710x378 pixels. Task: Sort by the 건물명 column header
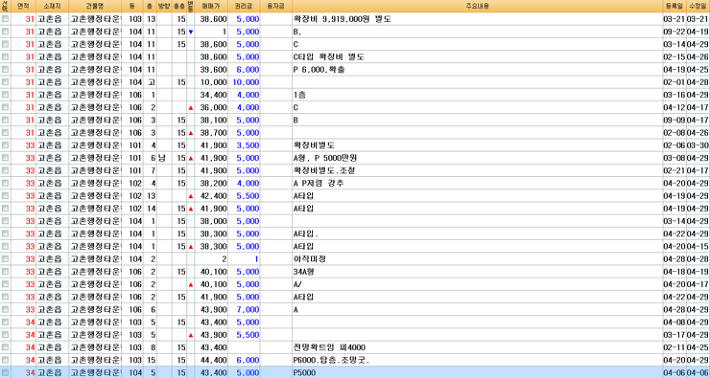point(95,6)
